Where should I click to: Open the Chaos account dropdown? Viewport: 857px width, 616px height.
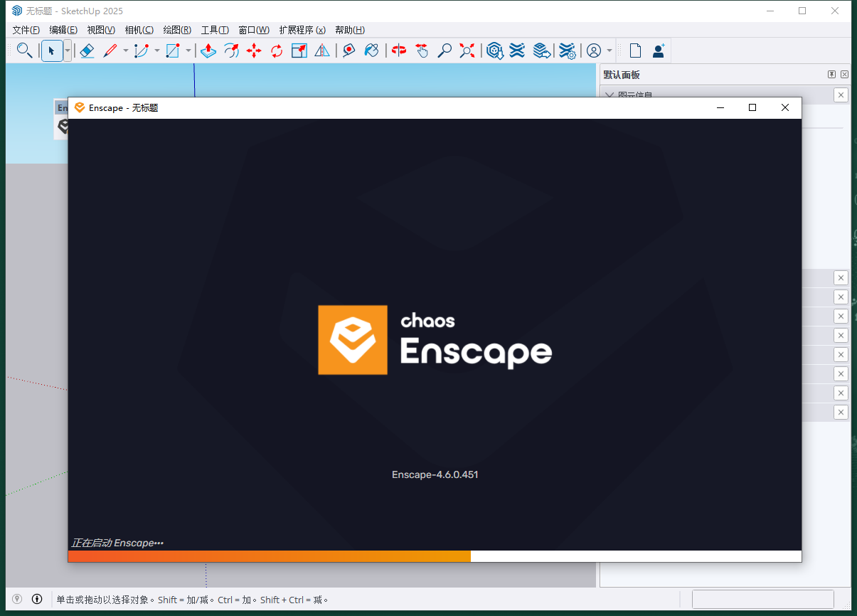[610, 51]
